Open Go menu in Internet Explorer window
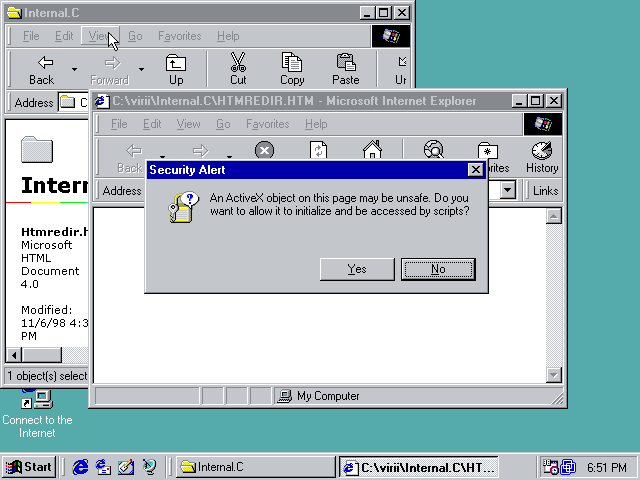Screen dimensions: 640x480 click(223, 124)
